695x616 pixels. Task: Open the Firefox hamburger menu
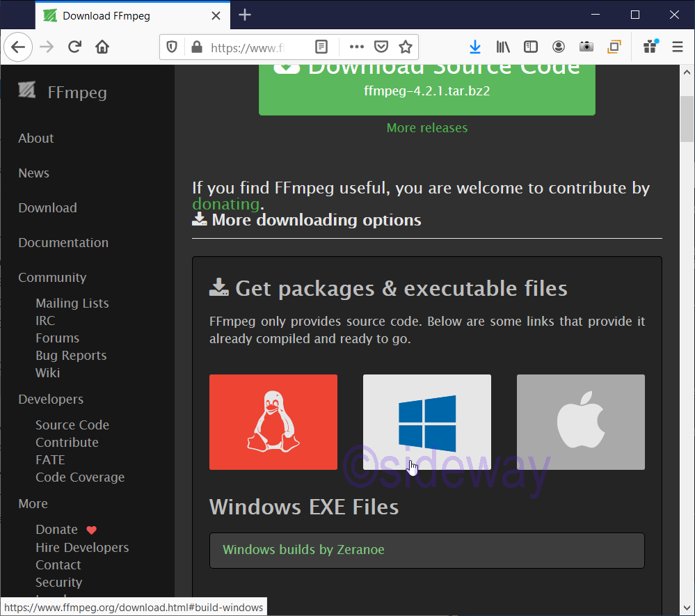point(678,47)
